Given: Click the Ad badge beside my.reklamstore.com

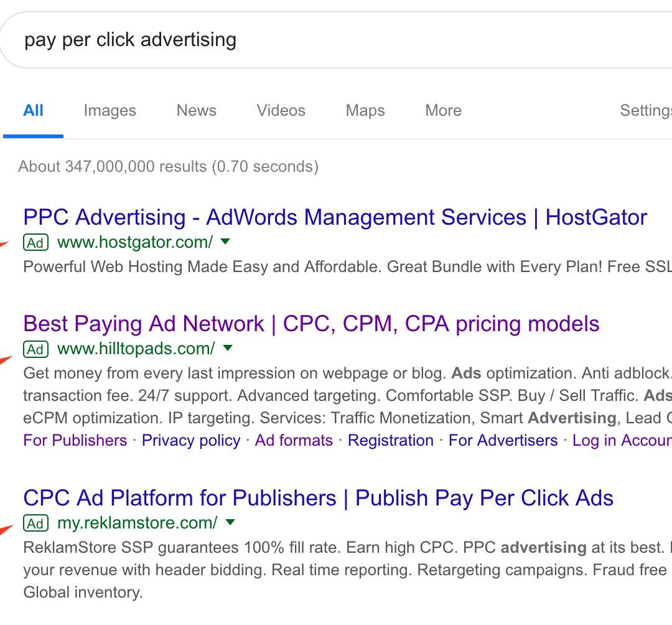Looking at the screenshot, I should coord(35,524).
